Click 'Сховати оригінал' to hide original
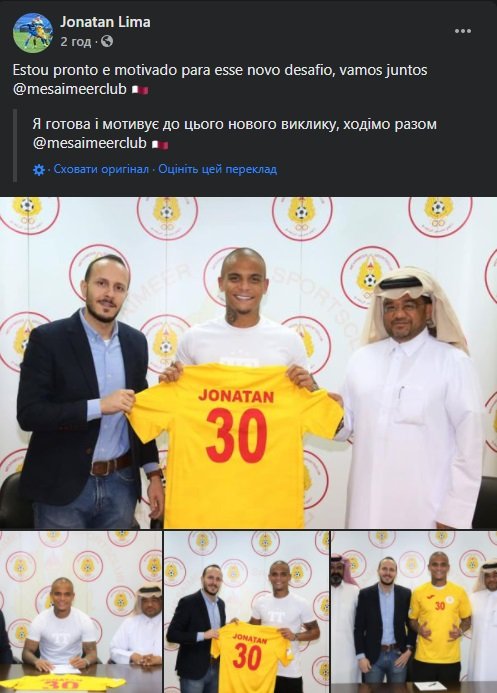The image size is (497, 693). pos(101,169)
